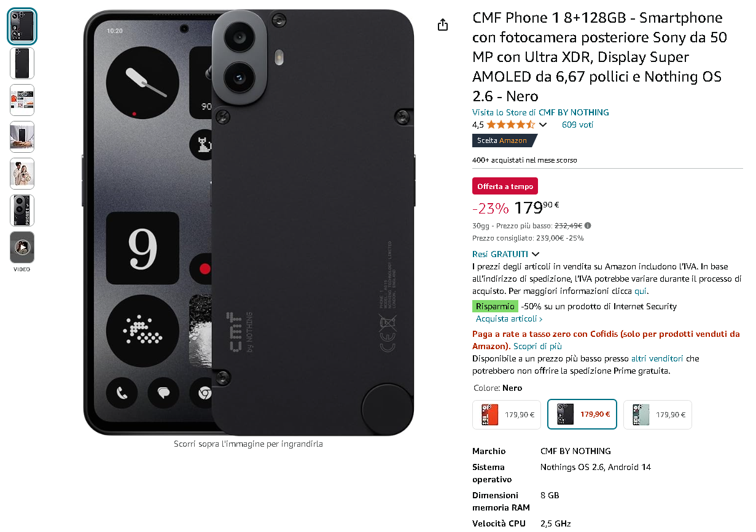Select the fifth thumbnail showing two people

[x=22, y=174]
